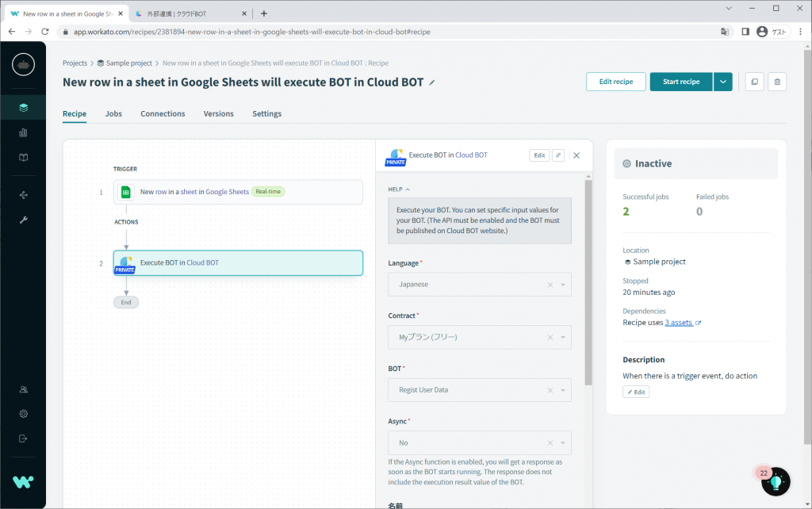Click the failed jobs count 0
This screenshot has width=812, height=509.
699,212
